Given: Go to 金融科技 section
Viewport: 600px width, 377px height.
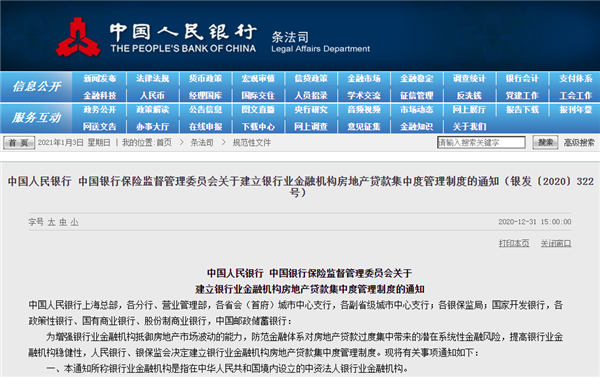Looking at the screenshot, I should 99,95.
